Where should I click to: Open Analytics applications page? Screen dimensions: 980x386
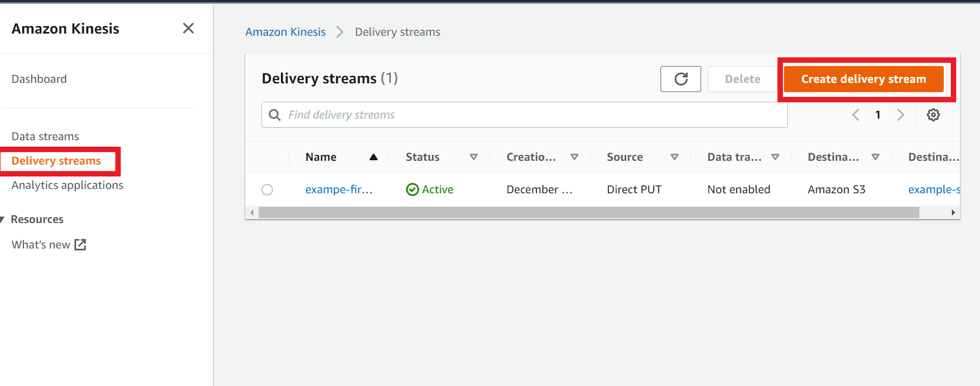pyautogui.click(x=68, y=185)
